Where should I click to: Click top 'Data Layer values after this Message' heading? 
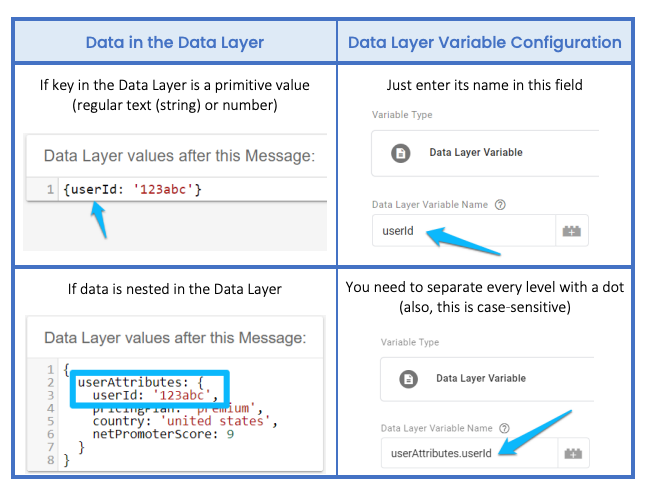point(179,156)
